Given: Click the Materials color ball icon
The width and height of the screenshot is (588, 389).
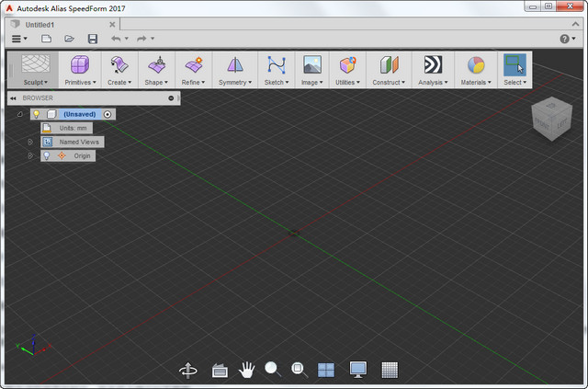Looking at the screenshot, I should pyautogui.click(x=476, y=64).
